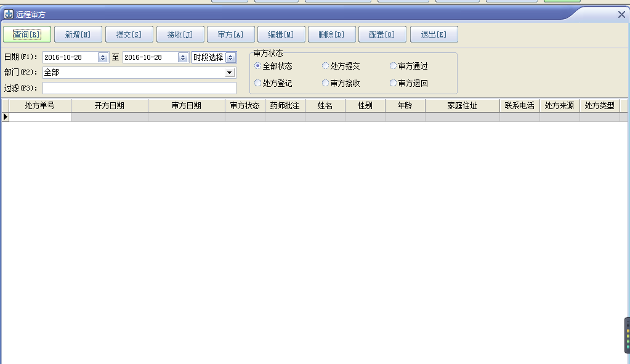The width and height of the screenshot is (630, 364).
Task: Click the 处方类型 column header
Action: pyautogui.click(x=600, y=106)
